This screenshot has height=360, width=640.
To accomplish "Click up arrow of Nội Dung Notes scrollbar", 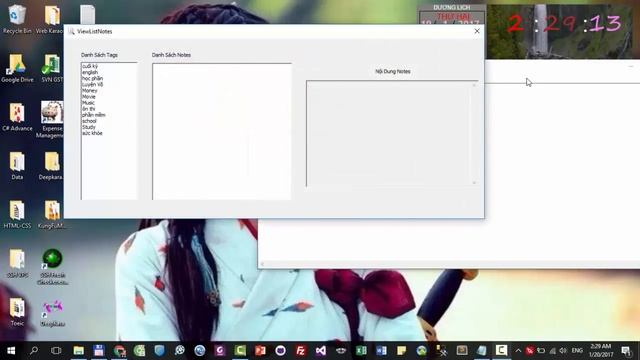I will 474,85.
